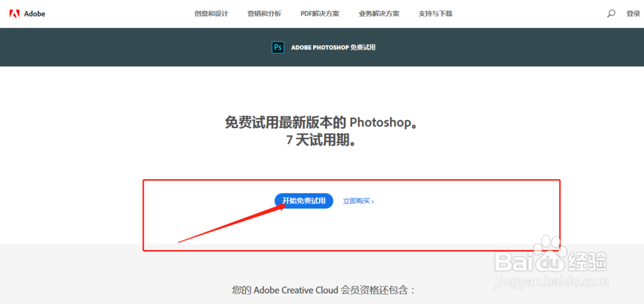
Task: Open the search magnifier icon
Action: tap(611, 14)
